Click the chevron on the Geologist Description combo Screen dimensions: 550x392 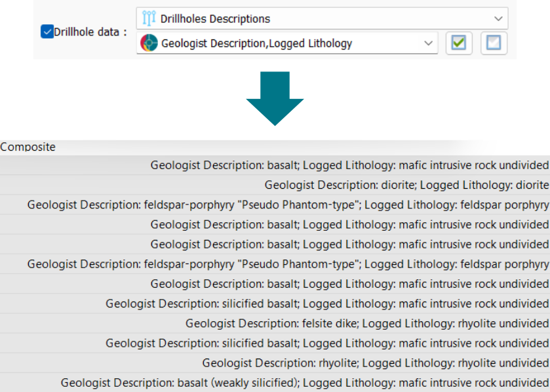[428, 44]
